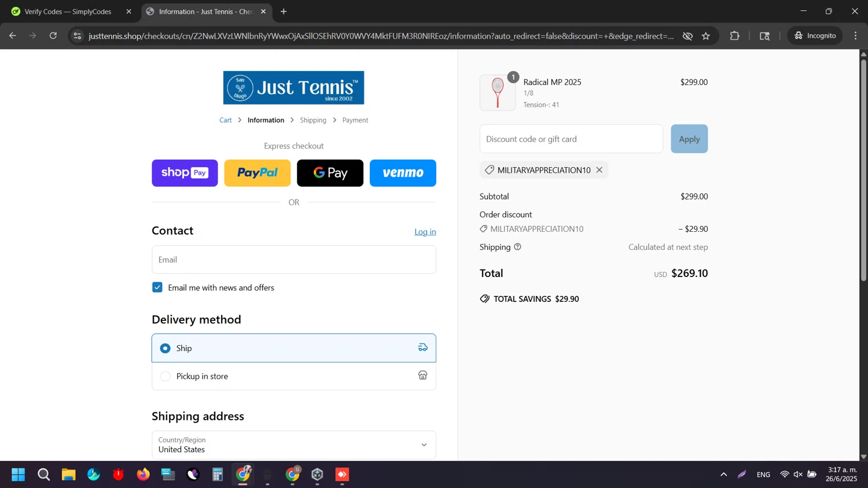Apply the discount code
Viewport: 868px width, 488px height.
pyautogui.click(x=689, y=139)
